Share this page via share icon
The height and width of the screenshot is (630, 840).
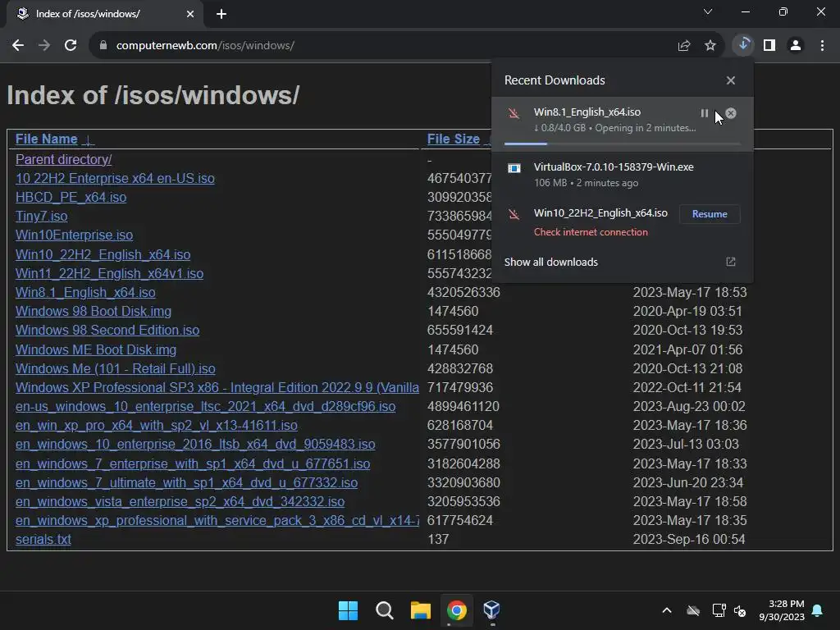click(684, 46)
